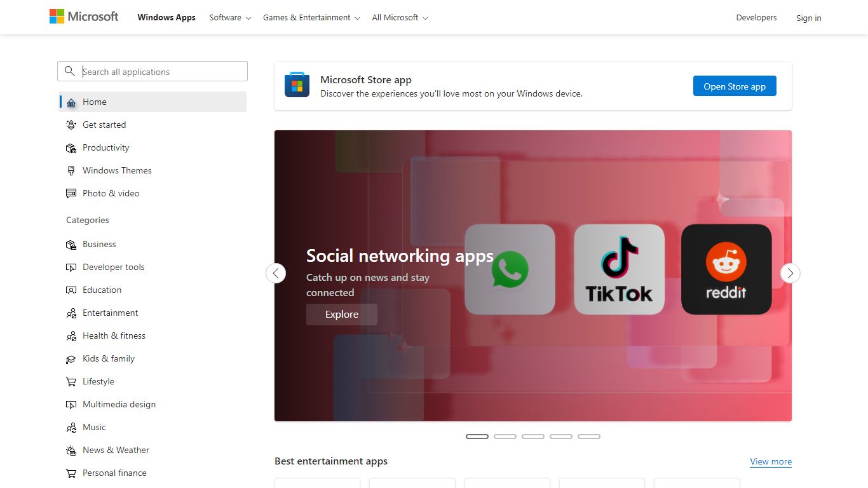The width and height of the screenshot is (868, 488).
Task: Open the Music category label
Action: (94, 427)
